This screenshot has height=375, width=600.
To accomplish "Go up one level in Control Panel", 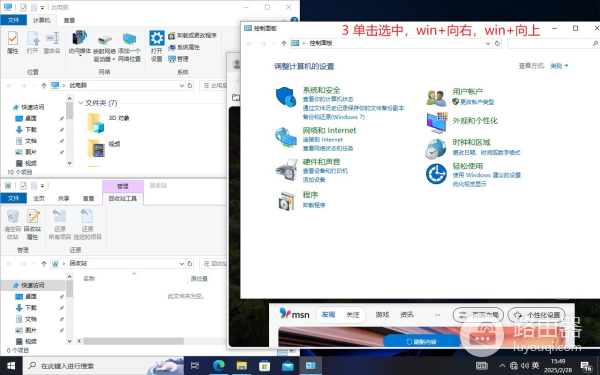I will [284, 43].
